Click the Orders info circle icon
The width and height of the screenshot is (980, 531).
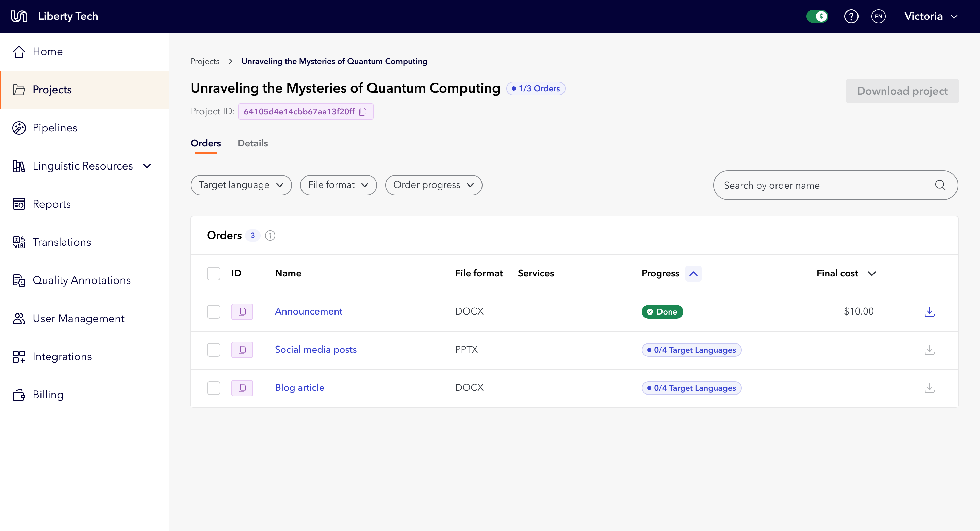pos(270,236)
